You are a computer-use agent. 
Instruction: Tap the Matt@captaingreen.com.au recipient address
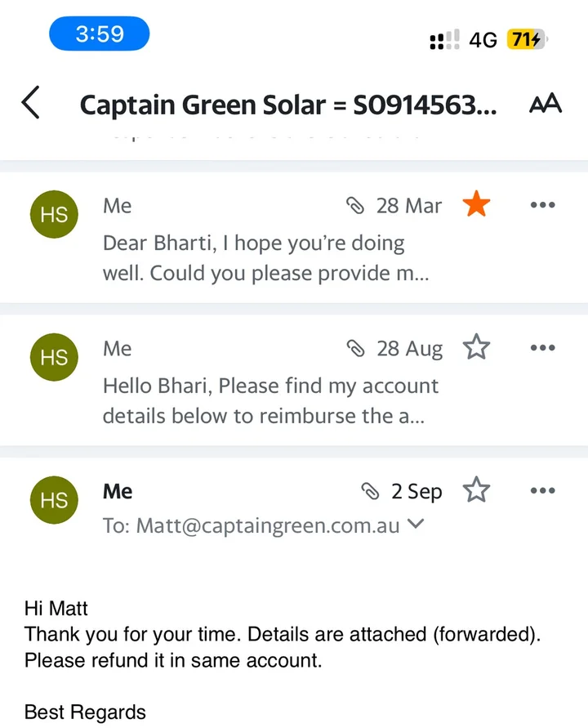pos(267,525)
